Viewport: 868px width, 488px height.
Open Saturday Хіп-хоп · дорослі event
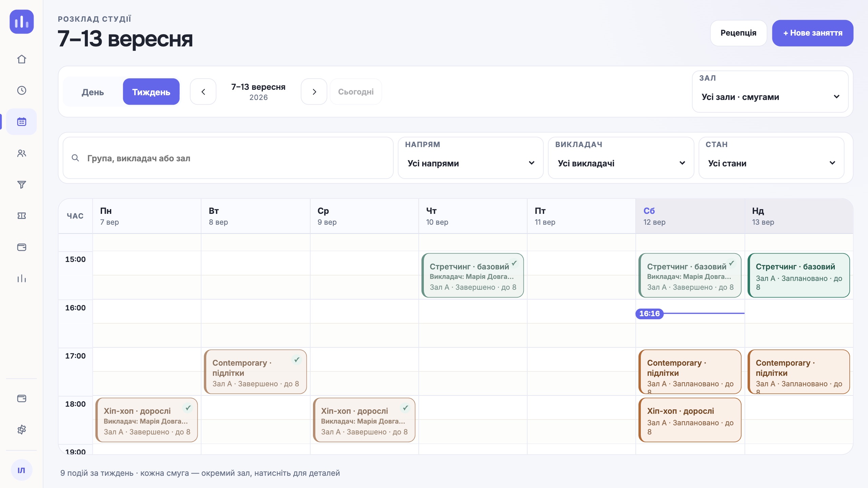pyautogui.click(x=690, y=420)
